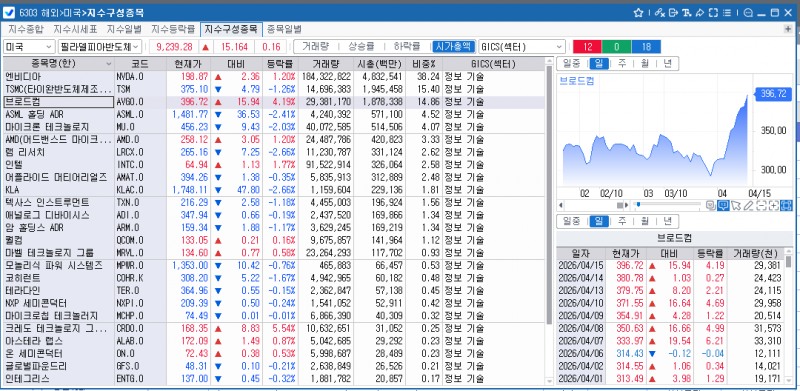
Task: Open the GICS(섹터) dropdown
Action: coord(522,46)
